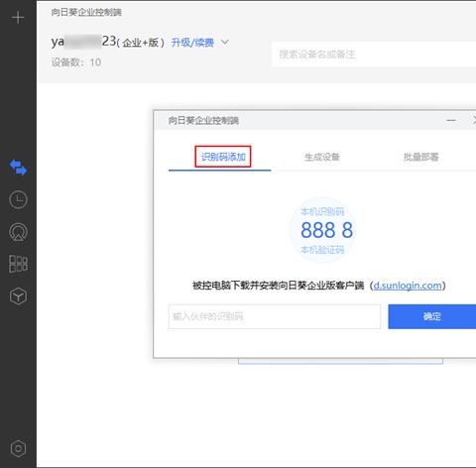Open the screen-casting icon in sidebar
This screenshot has width=476, height=468.
point(18,232)
